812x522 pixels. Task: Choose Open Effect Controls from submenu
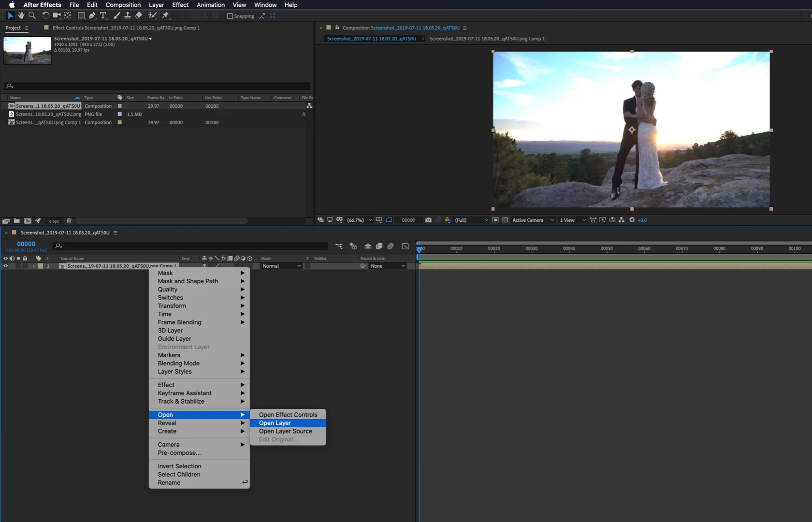[x=288, y=415]
